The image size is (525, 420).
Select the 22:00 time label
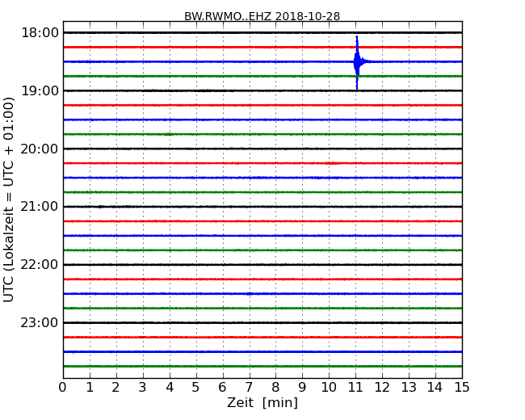pyautogui.click(x=40, y=265)
